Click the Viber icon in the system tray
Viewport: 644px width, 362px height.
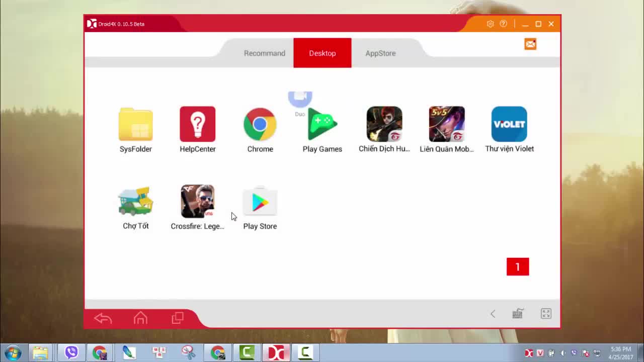(574, 353)
